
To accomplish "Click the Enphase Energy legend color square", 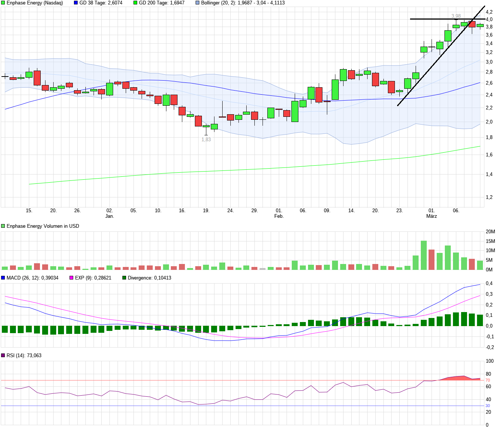I will coord(3,3).
